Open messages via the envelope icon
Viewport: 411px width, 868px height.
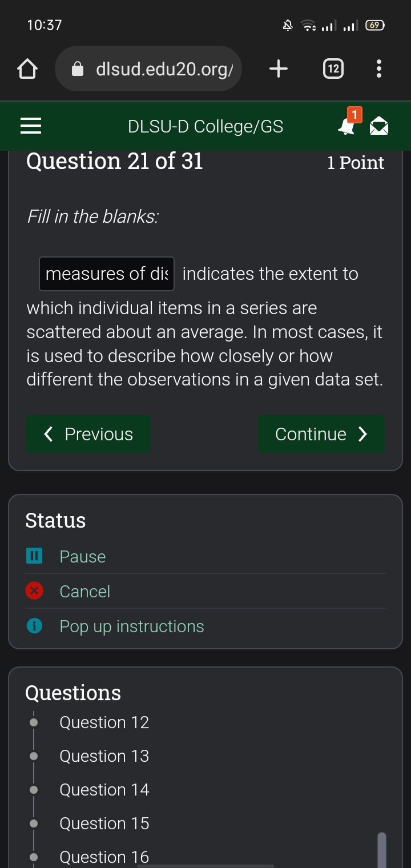380,126
